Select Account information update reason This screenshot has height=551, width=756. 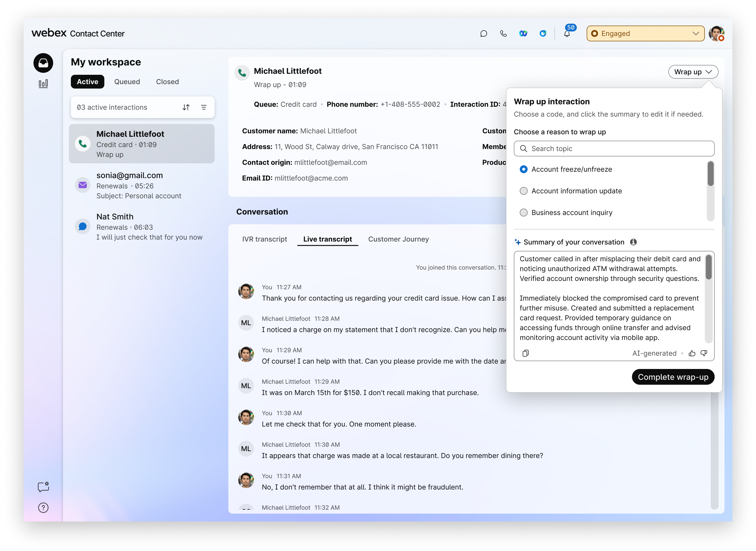pyautogui.click(x=523, y=191)
